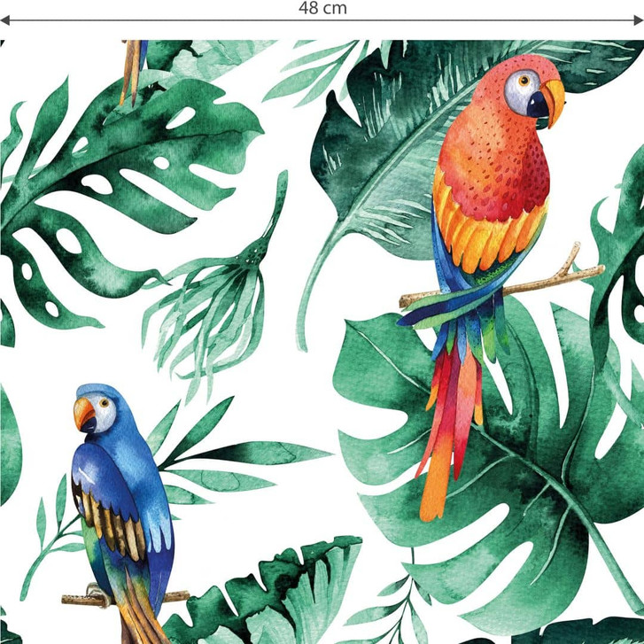Click the red parrot's long tail feathers
644x644 pixels.
pyautogui.click(x=452, y=416)
